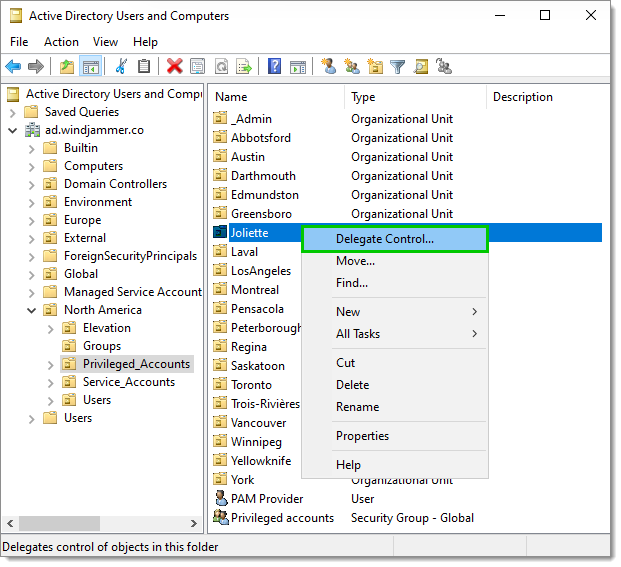The width and height of the screenshot is (621, 567).
Task: Select the Trois-Rivières list entry
Action: (x=265, y=403)
